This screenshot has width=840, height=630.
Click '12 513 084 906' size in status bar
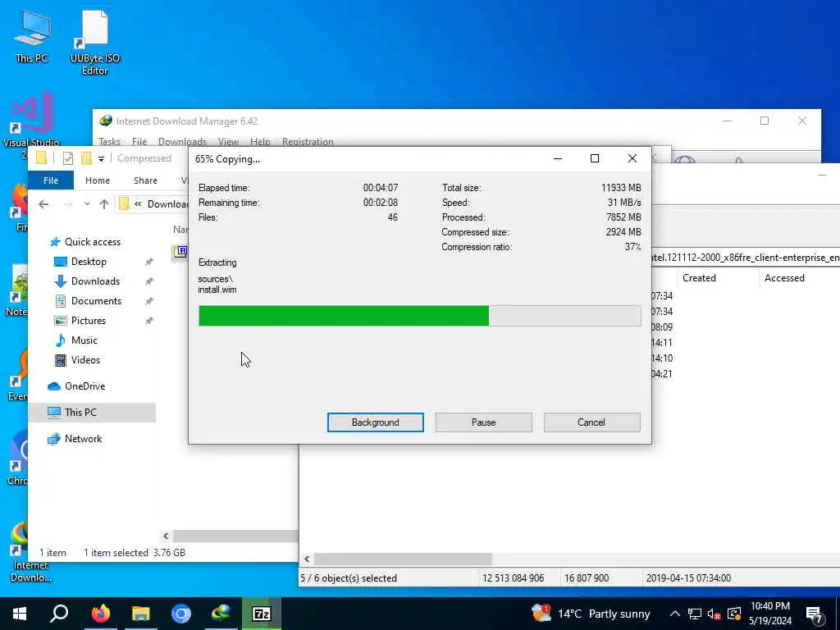click(513, 578)
